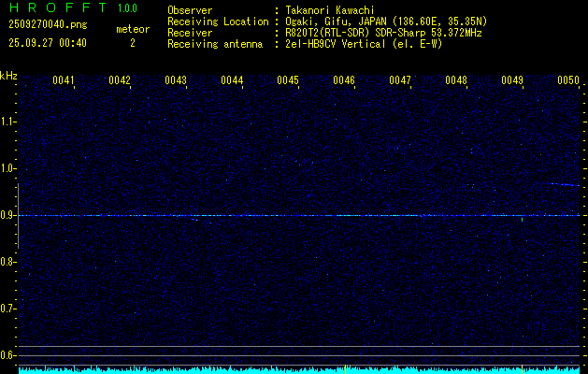Click the cyan signal level strip at bottom
This screenshot has width=588, height=374.
coord(299,370)
